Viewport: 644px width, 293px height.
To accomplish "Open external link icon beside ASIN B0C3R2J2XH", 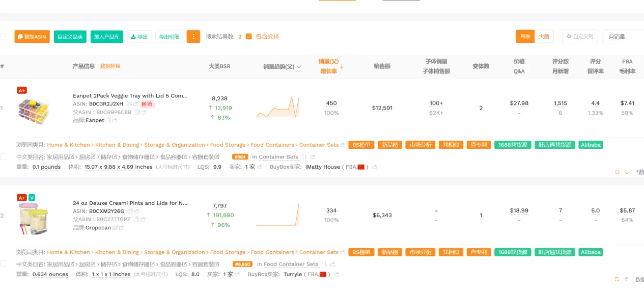I will pos(136,104).
